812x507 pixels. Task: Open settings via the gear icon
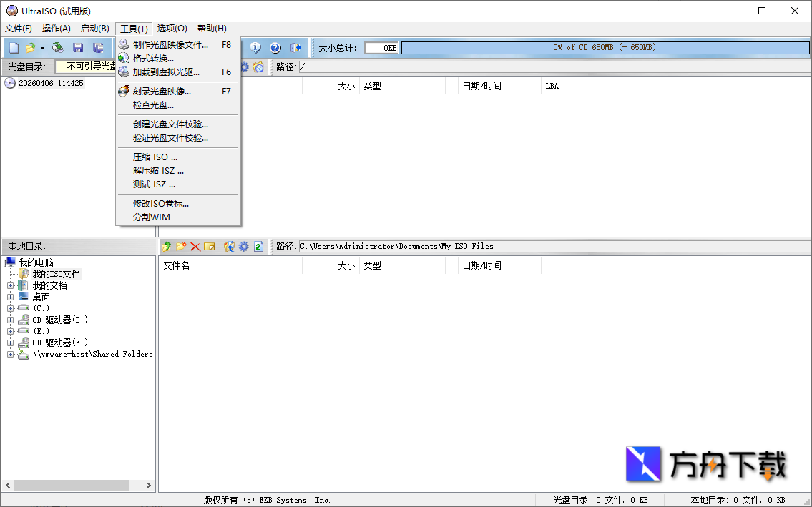(243, 246)
